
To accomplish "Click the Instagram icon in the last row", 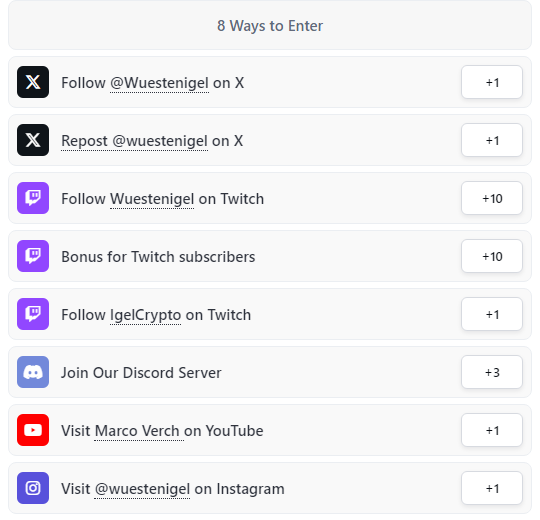I will tap(33, 488).
